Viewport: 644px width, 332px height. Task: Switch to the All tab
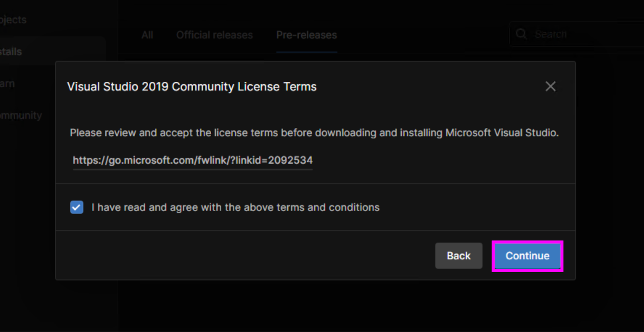(x=147, y=35)
